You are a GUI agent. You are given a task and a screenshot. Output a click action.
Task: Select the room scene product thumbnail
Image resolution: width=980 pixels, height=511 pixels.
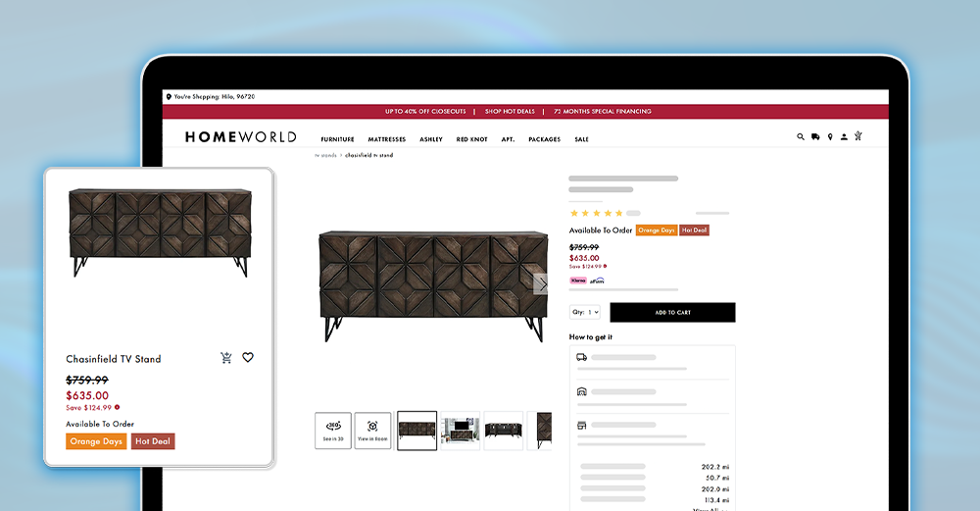click(460, 430)
